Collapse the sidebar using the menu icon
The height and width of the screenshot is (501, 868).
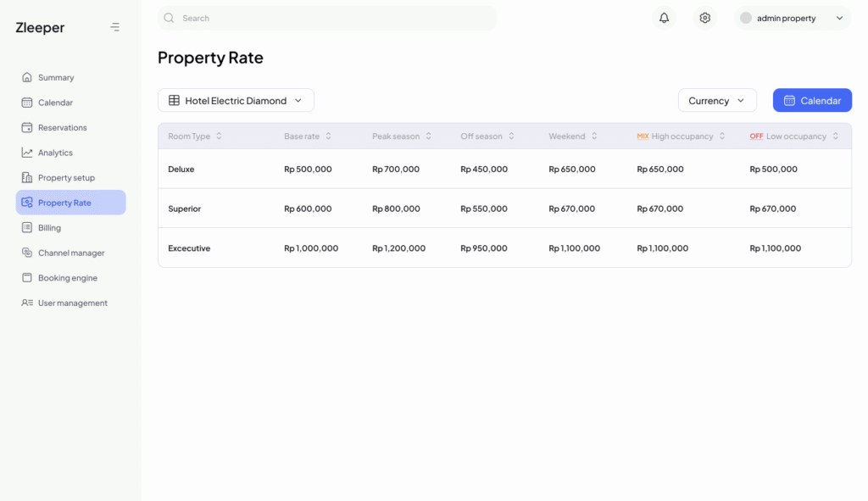pos(115,27)
